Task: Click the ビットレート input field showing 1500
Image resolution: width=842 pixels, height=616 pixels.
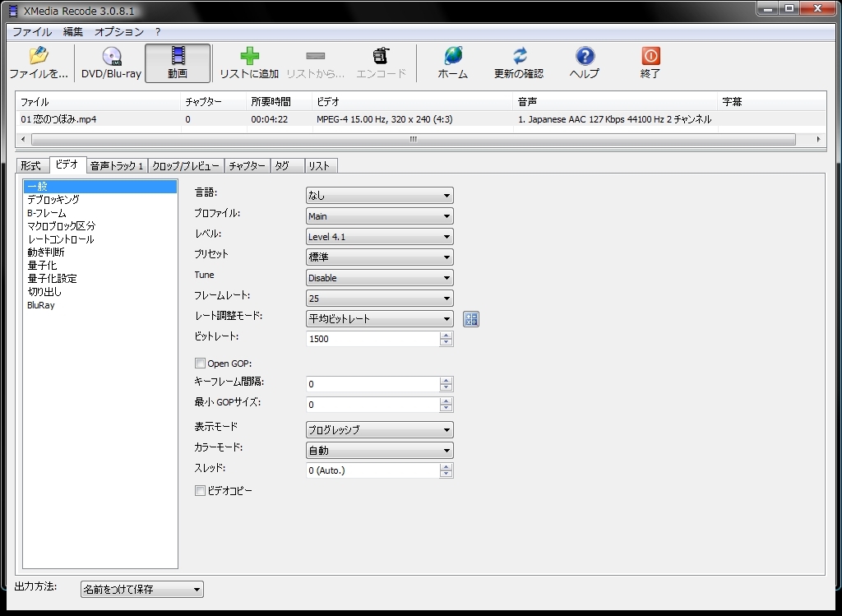Action: [372, 339]
